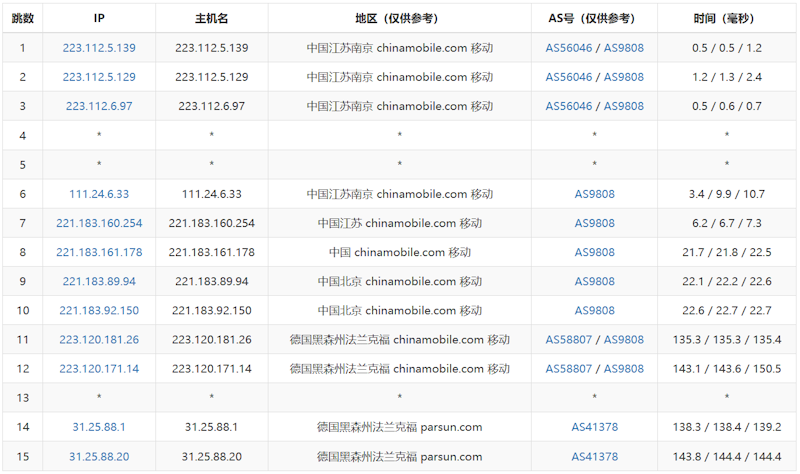Open the blue IP link 221.183.160.254
The image size is (800, 474).
click(99, 223)
